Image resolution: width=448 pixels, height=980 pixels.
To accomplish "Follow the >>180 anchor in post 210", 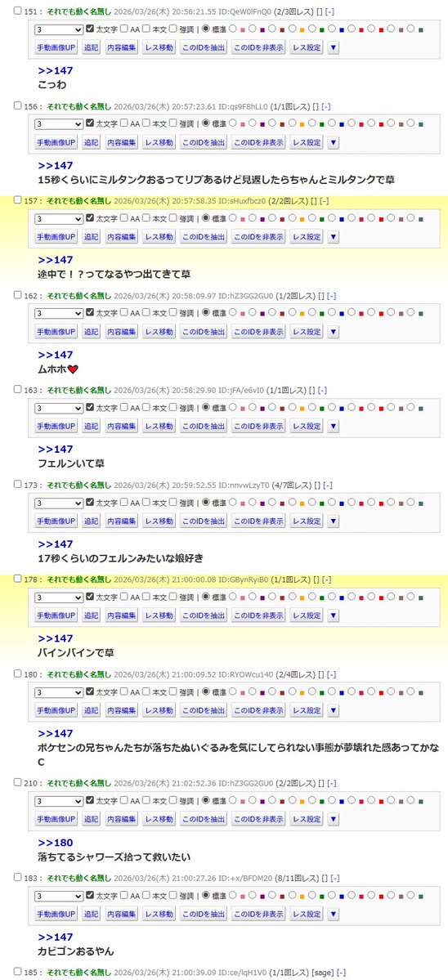I will coord(55,843).
